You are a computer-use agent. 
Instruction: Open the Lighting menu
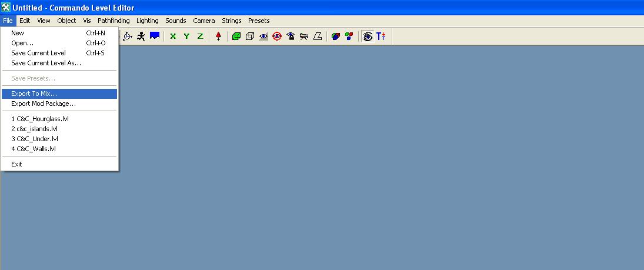pos(148,21)
